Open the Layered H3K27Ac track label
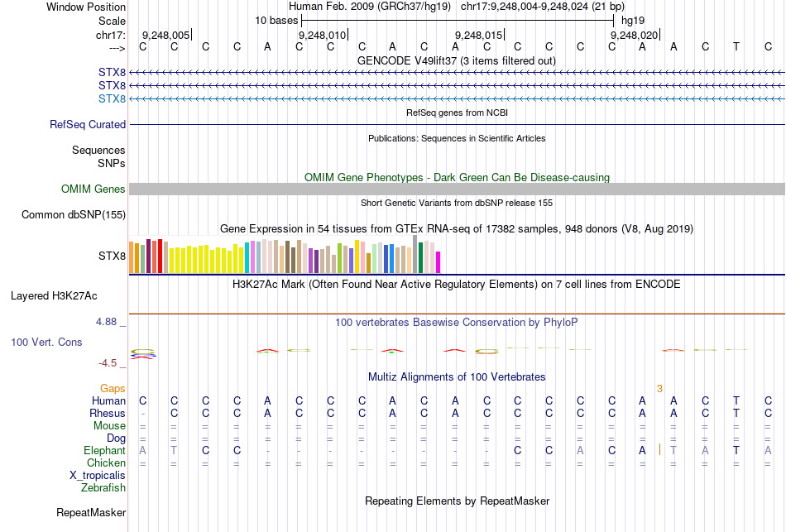The image size is (786, 532). [x=54, y=296]
